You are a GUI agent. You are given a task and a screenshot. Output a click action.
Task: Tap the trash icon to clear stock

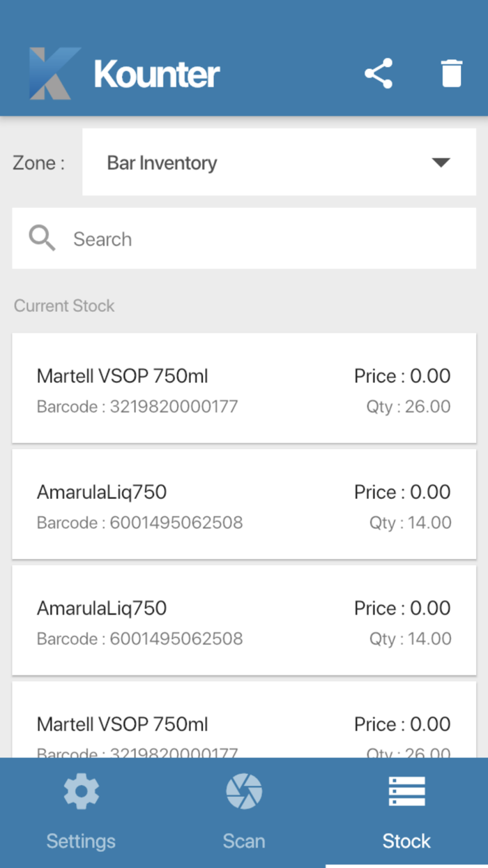451,73
